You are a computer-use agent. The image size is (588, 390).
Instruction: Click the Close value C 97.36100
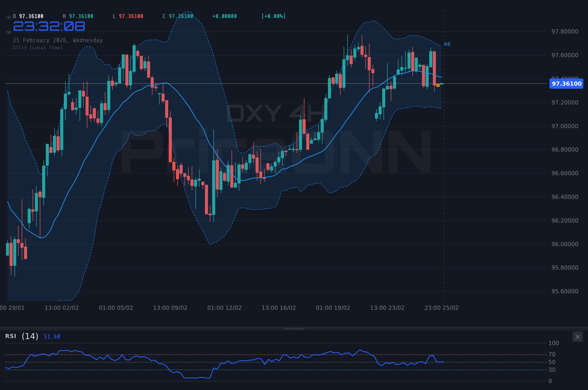click(177, 16)
